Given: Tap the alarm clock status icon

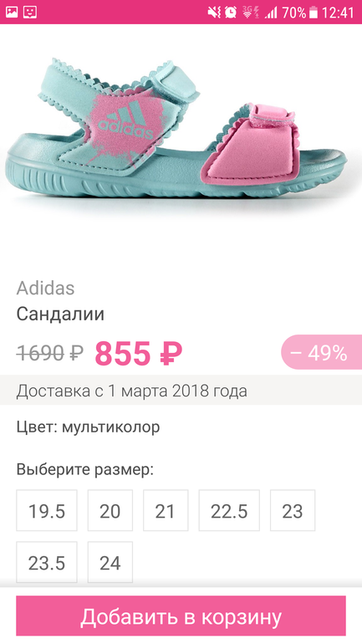Looking at the screenshot, I should pos(231,13).
